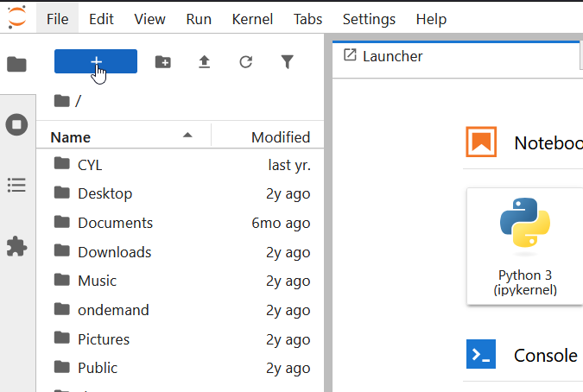Click the folder icon beside Documents

[61, 222]
